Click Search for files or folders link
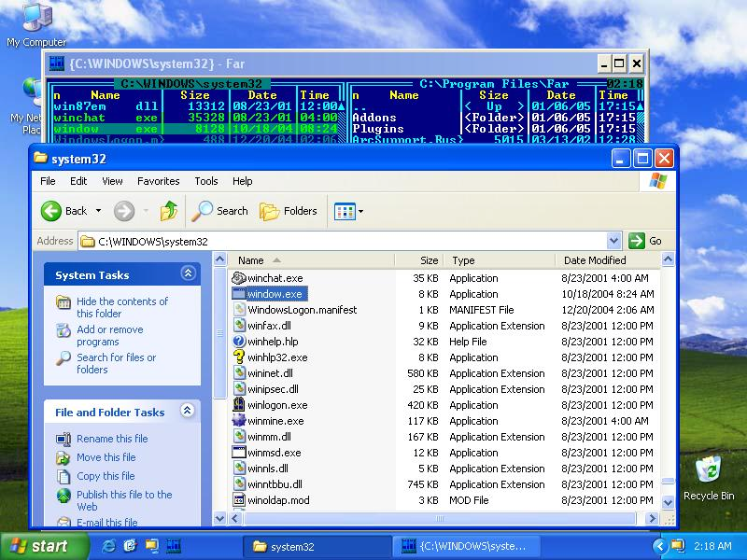 point(116,363)
